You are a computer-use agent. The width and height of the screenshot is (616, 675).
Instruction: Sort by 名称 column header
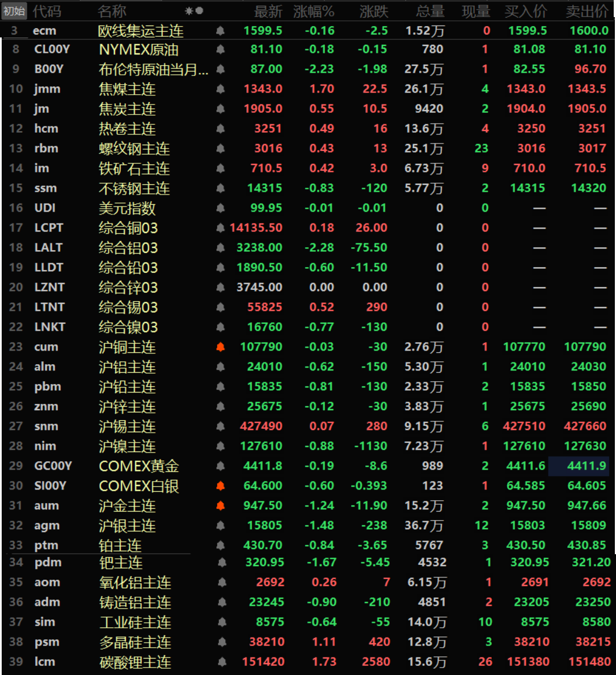(112, 11)
